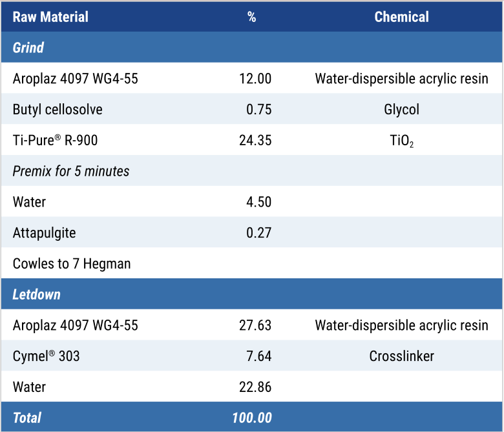The image size is (504, 432).
Task: Select the 22.86 water percentage
Action: 255,387
